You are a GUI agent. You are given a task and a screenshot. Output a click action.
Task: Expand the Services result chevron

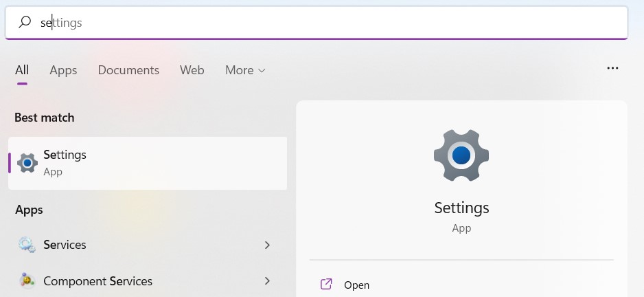tap(267, 245)
